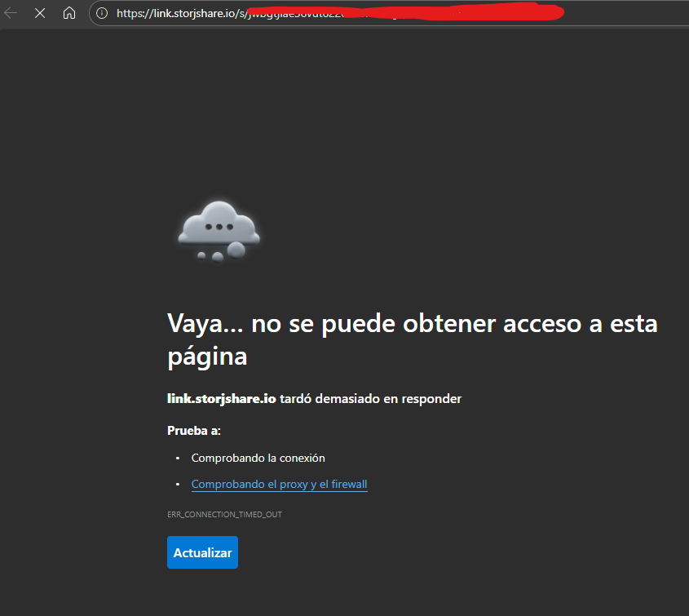The image size is (689, 616).
Task: View site information via the circled i icon
Action: coord(103,13)
